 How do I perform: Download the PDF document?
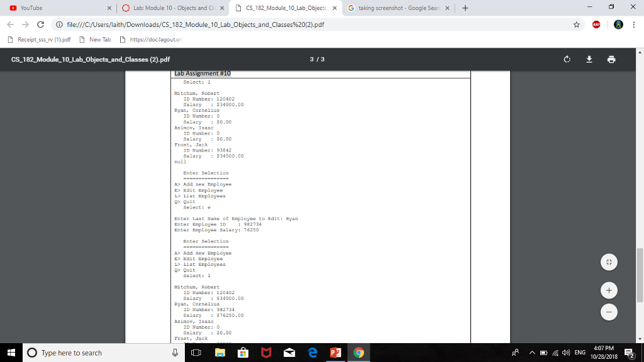point(589,58)
